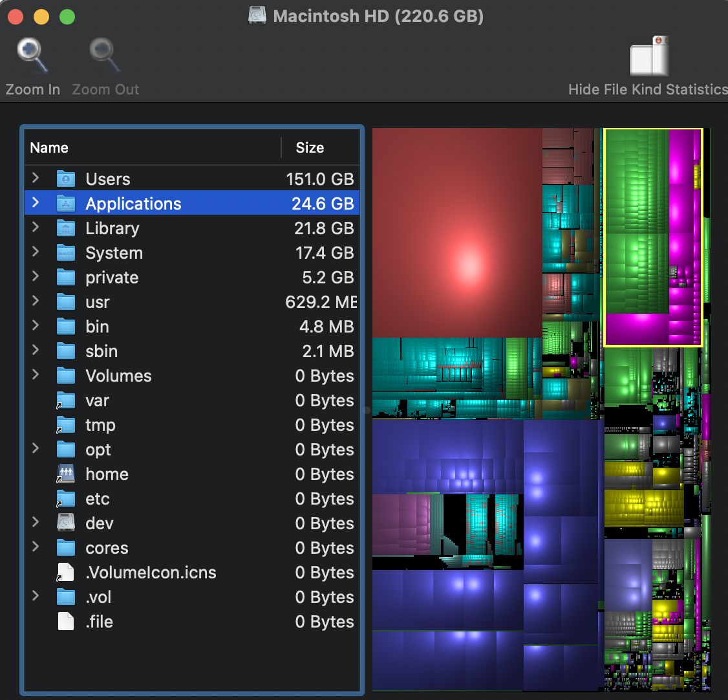Image resolution: width=728 pixels, height=700 pixels.
Task: Click the bin folder icon
Action: 66,327
